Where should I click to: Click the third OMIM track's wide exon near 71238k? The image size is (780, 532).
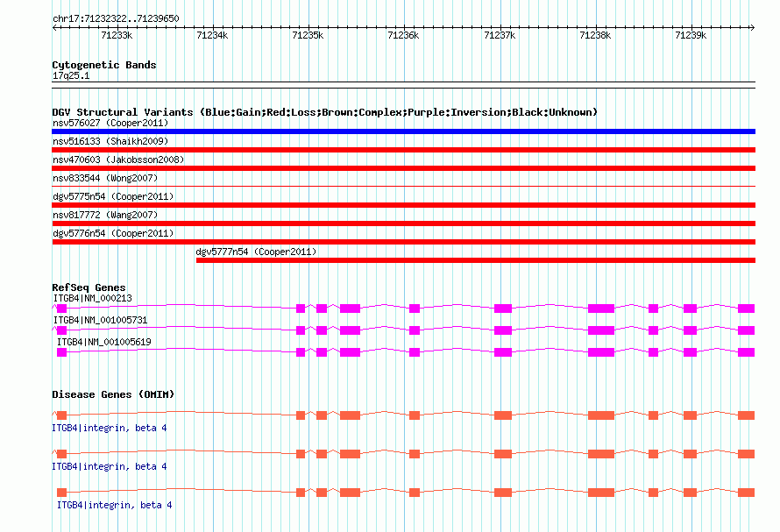pos(601,493)
